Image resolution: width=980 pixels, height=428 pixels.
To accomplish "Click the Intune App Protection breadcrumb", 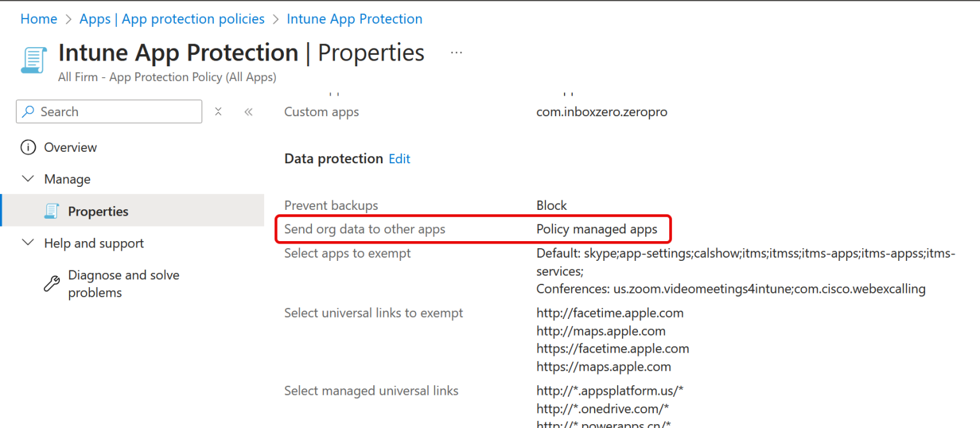I will coord(354,18).
